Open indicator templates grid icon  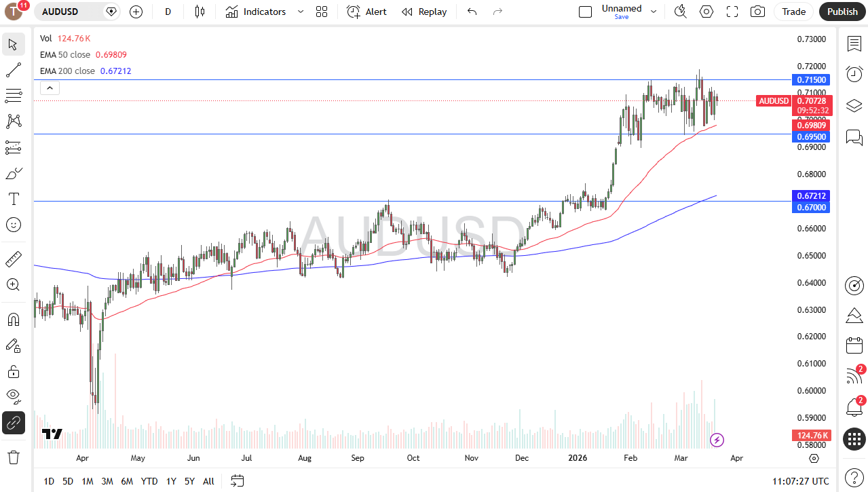(322, 12)
